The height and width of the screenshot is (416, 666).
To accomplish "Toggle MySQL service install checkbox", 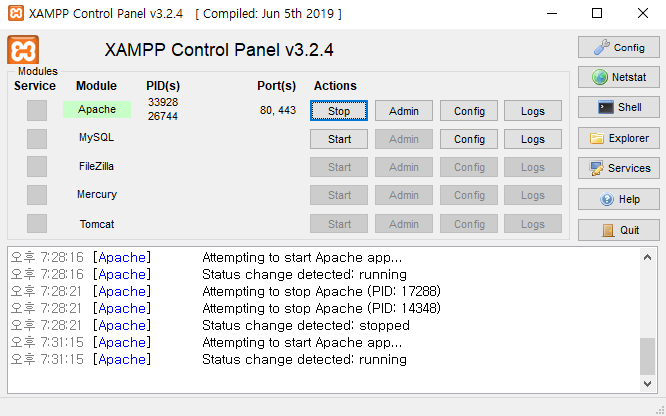I will pyautogui.click(x=37, y=139).
